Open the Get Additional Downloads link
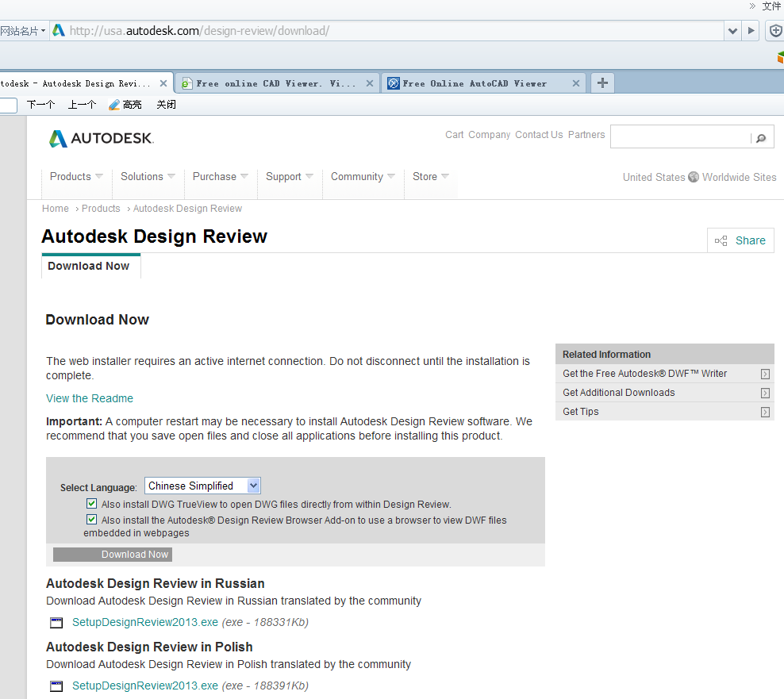Image resolution: width=784 pixels, height=699 pixels. tap(618, 393)
